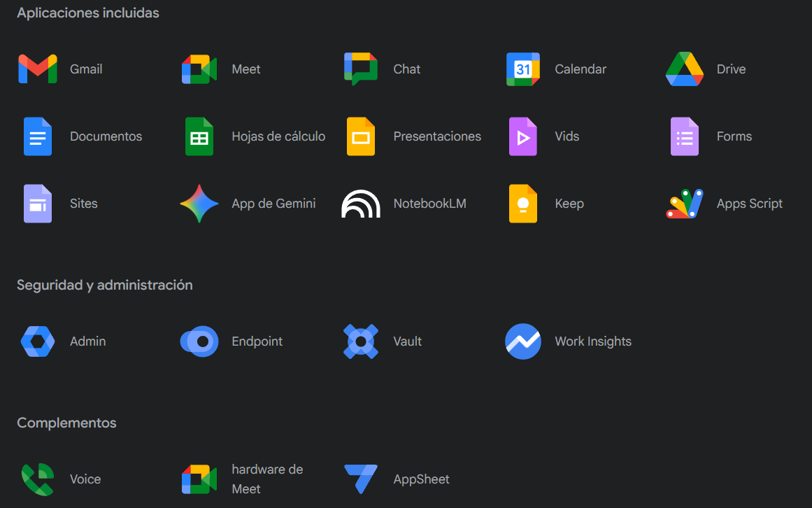Click the Keep text label

[x=569, y=204]
